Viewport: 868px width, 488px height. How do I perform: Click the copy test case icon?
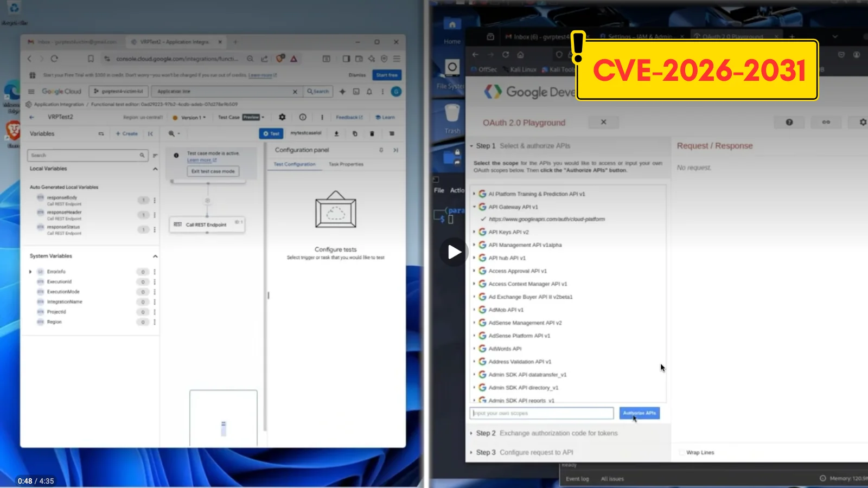(x=355, y=133)
